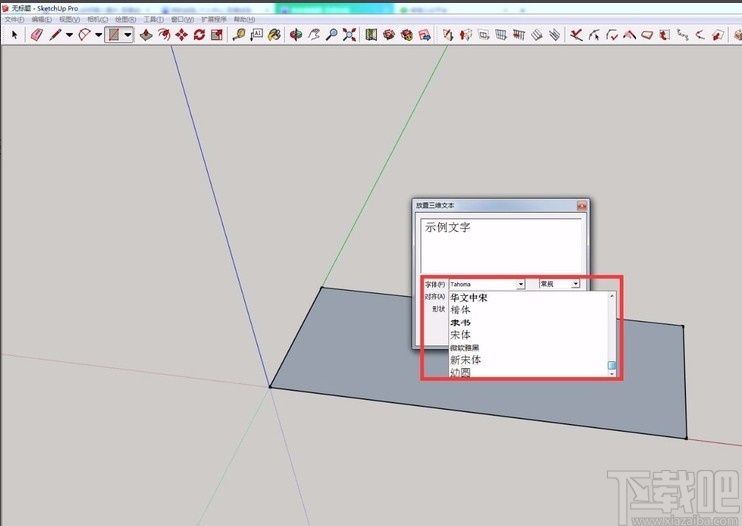Open the 窗口 menu
This screenshot has height=526, width=742.
pyautogui.click(x=182, y=19)
